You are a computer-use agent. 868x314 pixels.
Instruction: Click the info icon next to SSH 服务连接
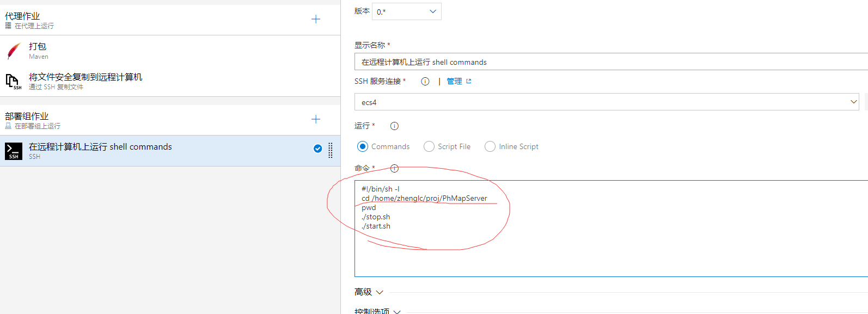425,82
